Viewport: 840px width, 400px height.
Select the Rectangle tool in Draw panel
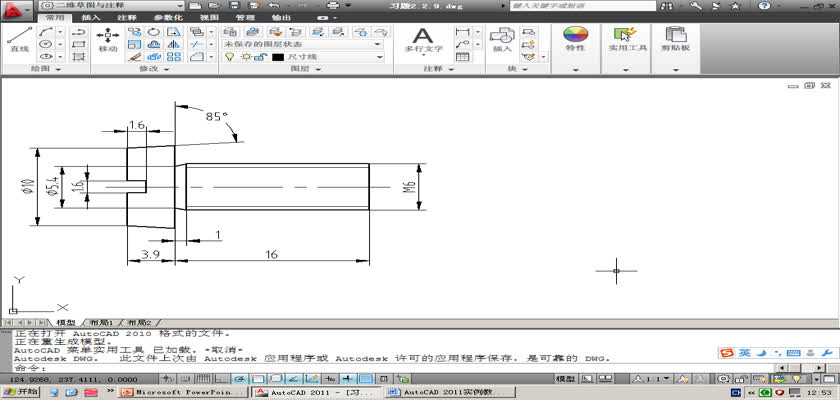(x=79, y=44)
